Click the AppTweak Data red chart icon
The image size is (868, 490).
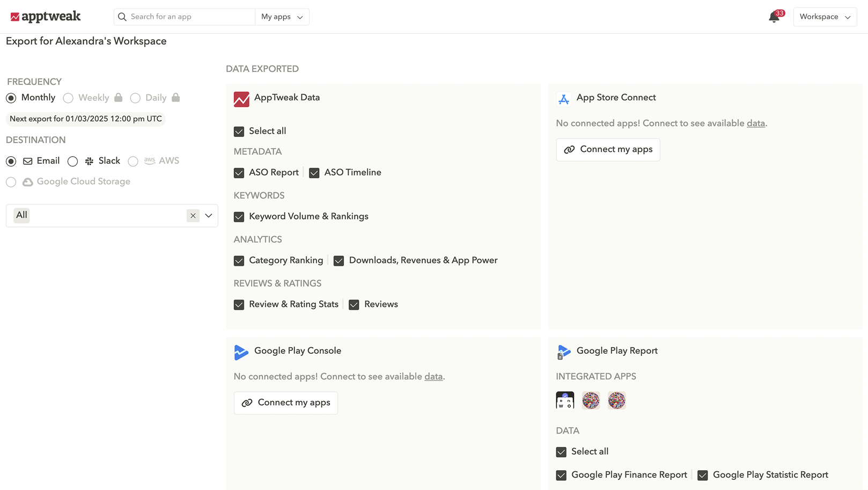tap(241, 99)
